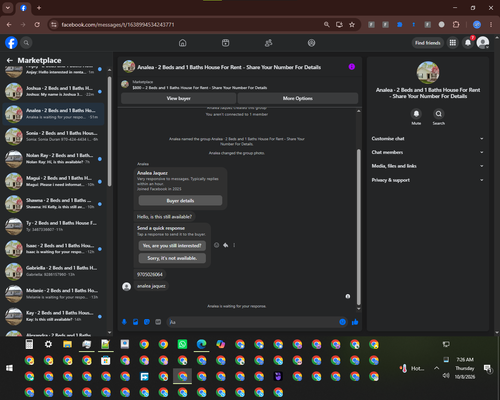Click the Facebook logo in the header
The width and height of the screenshot is (500, 400).
11,43
